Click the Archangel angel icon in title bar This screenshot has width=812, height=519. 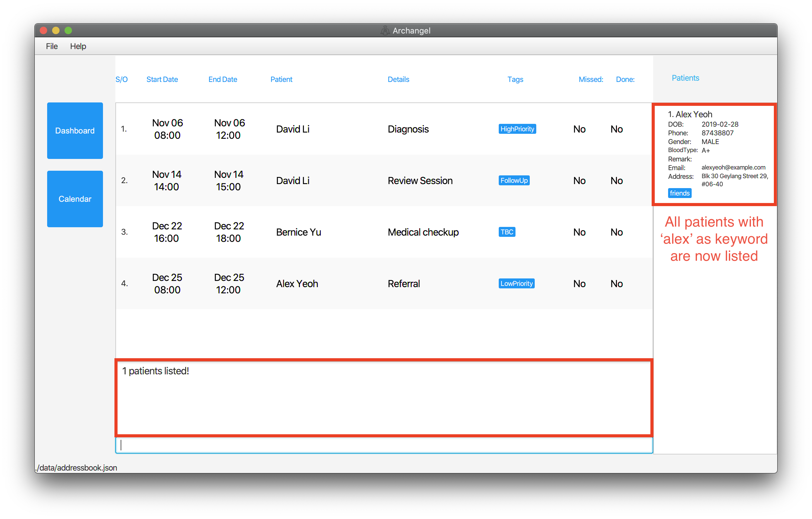[x=385, y=31]
